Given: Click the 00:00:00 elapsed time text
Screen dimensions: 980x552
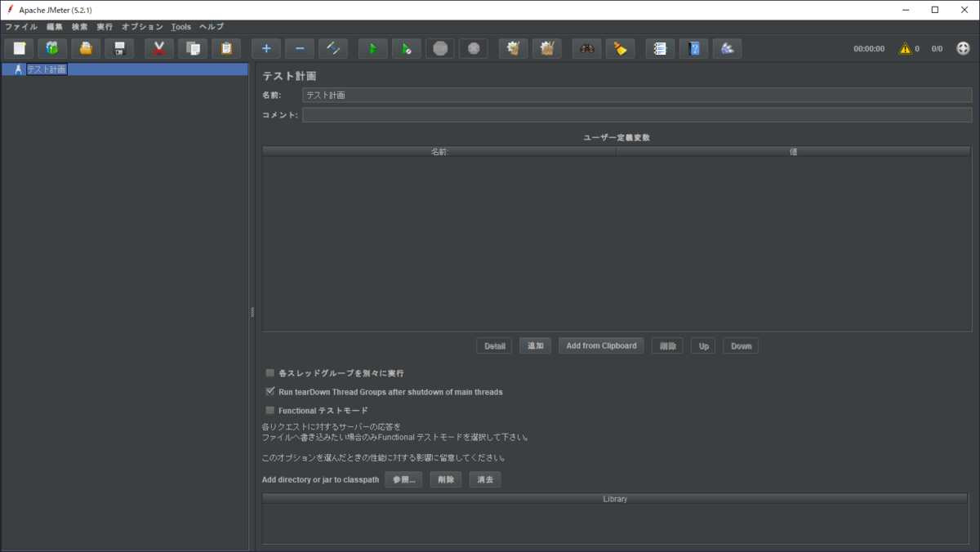Looking at the screenshot, I should (869, 49).
